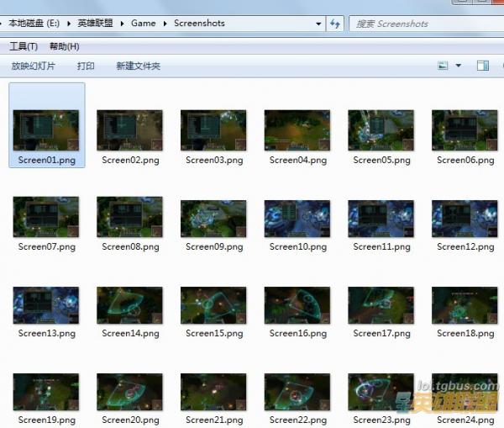The width and height of the screenshot is (504, 428).
Task: Expand arrow after 英雄联盟 breadcrumb
Action: pyautogui.click(x=122, y=24)
